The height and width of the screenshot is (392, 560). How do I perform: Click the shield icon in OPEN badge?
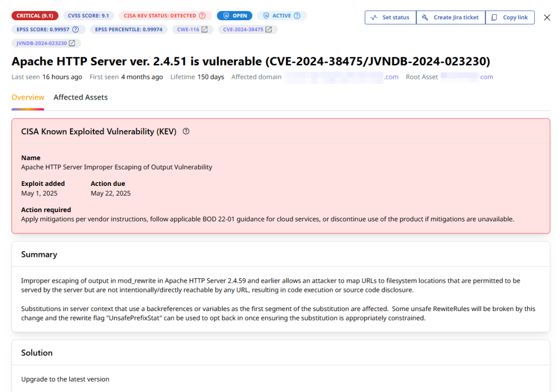226,16
